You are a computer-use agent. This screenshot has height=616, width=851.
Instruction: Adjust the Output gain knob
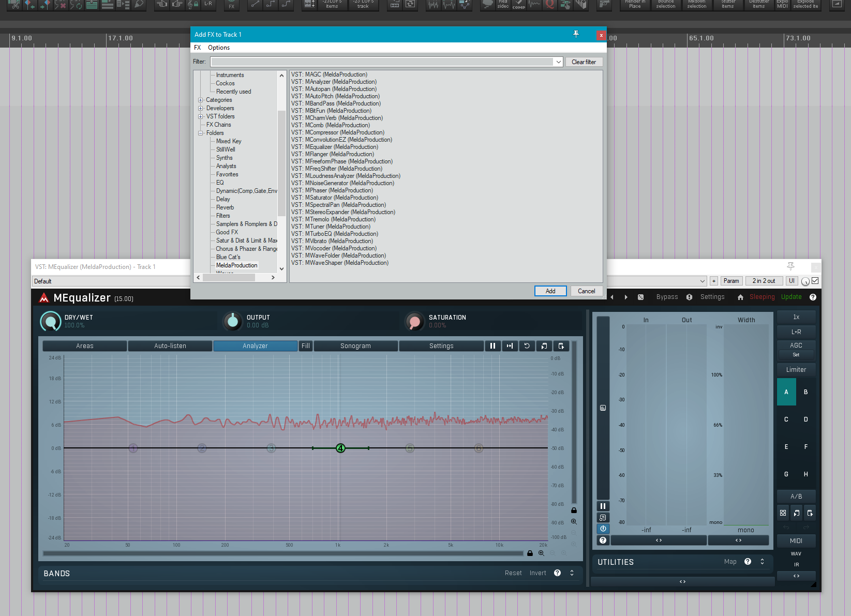233,321
